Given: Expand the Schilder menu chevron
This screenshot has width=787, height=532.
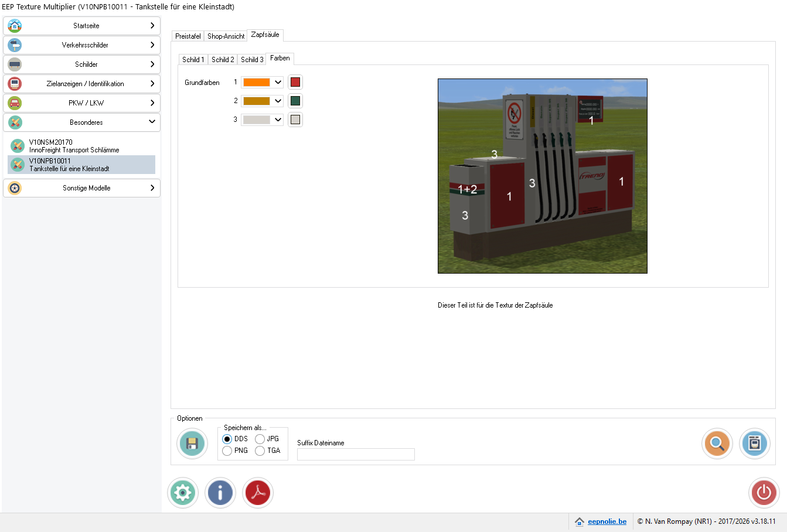Looking at the screenshot, I should 152,64.
